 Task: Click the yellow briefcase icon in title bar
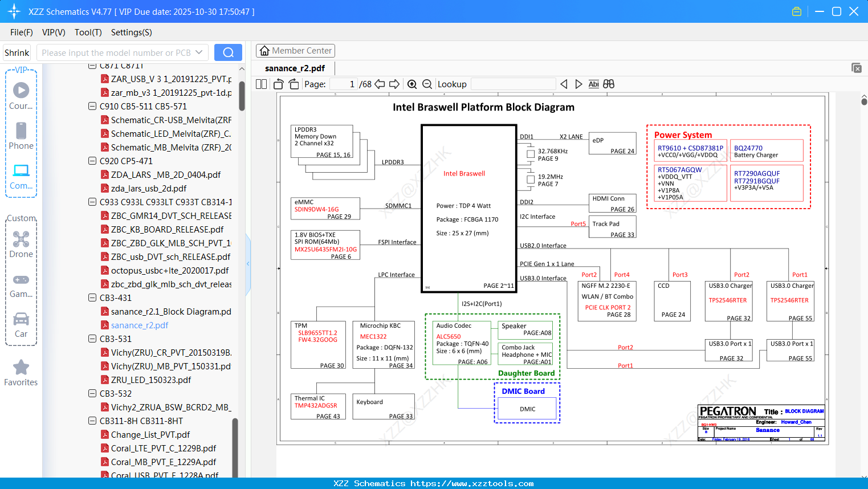[797, 11]
